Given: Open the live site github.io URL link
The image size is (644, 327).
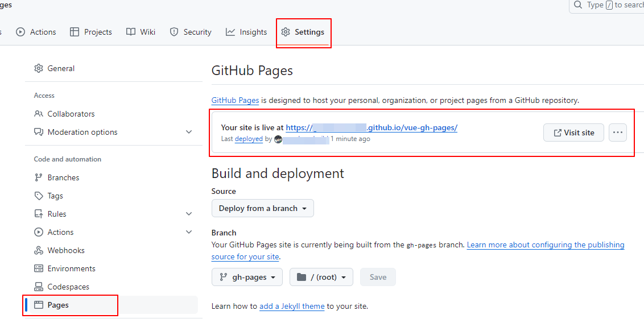Looking at the screenshot, I should point(371,128).
